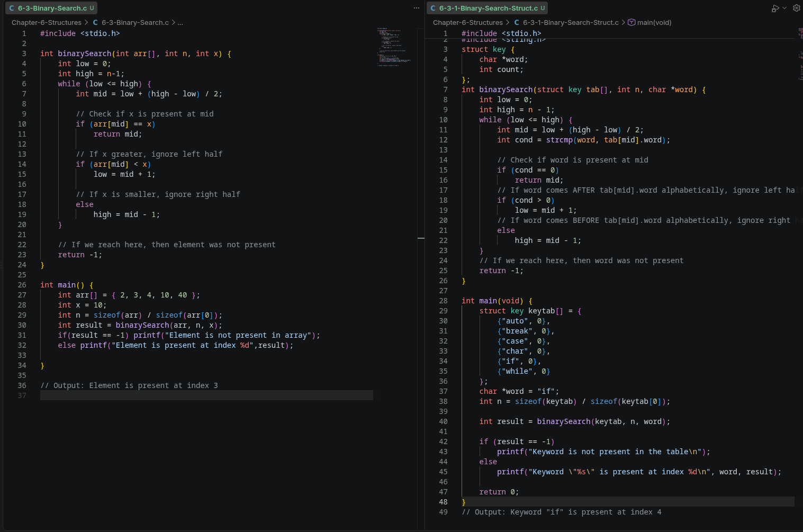Click the Debug C/C++ File run icon
Image resolution: width=803 pixels, height=532 pixels.
pos(775,8)
